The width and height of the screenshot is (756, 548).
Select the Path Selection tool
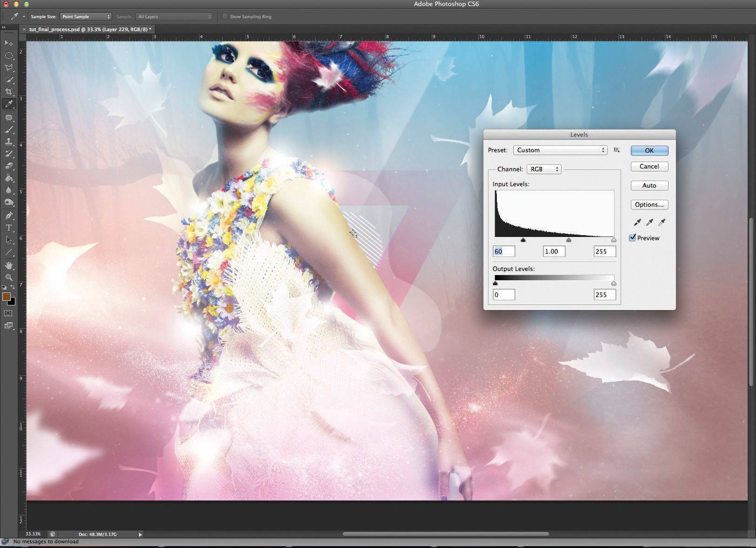tap(9, 240)
